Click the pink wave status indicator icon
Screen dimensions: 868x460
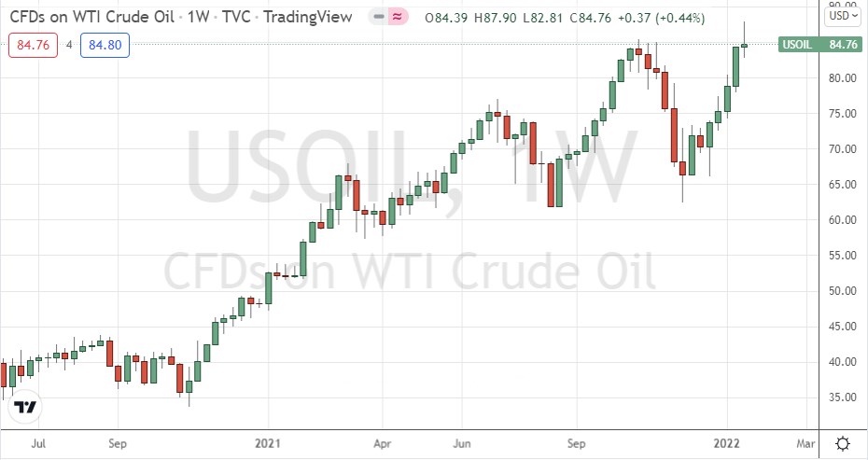click(x=398, y=18)
